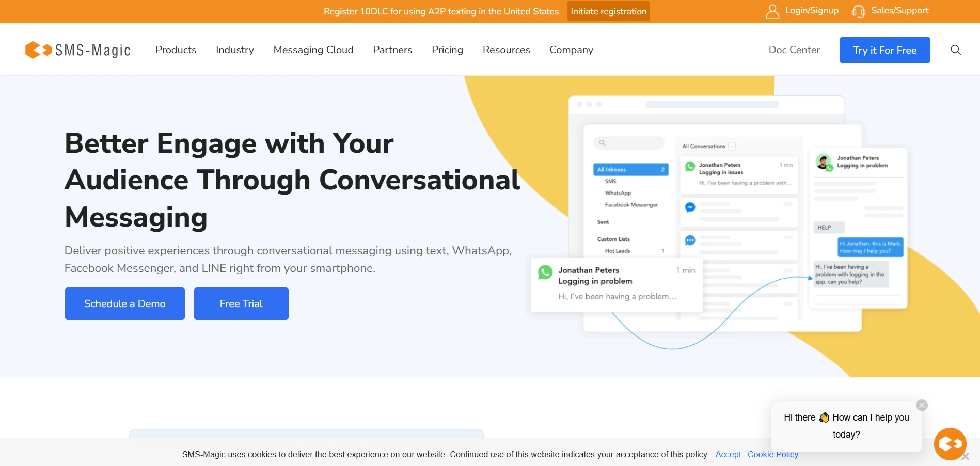
Task: Open Resources menu
Action: [506, 50]
